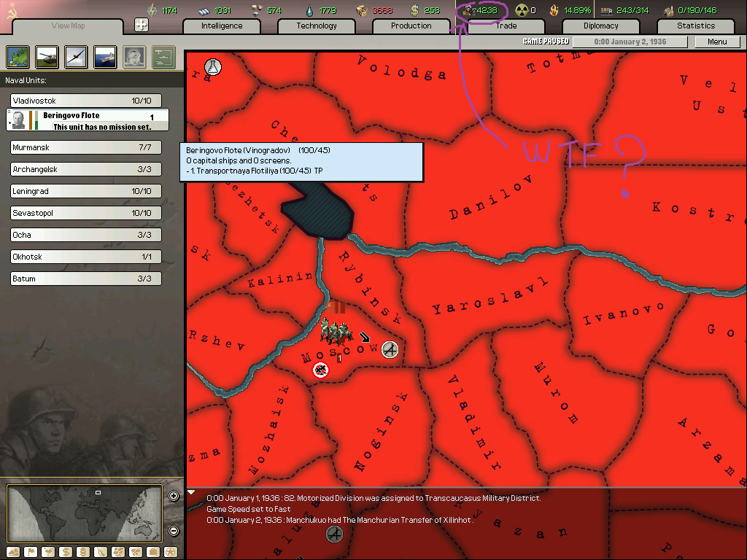Viewport: 747px width, 560px height.
Task: Click the GAME PAUSED status text
Action: (x=546, y=42)
